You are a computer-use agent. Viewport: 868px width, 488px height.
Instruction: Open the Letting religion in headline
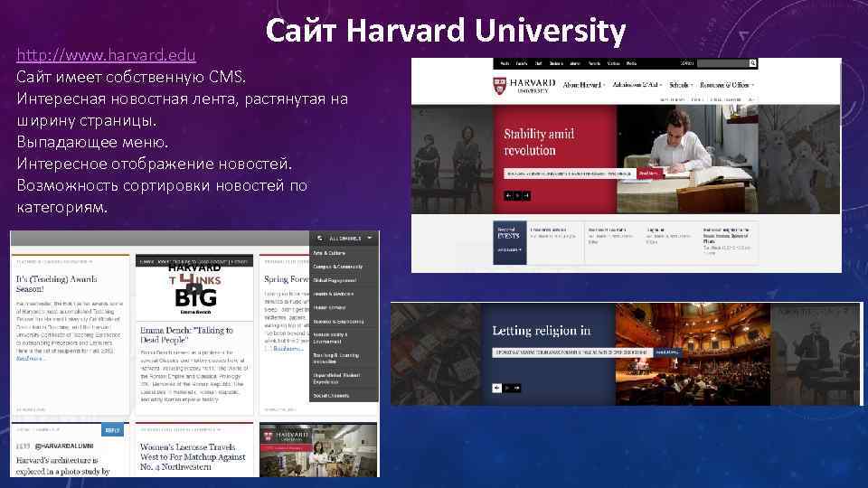[x=541, y=331]
